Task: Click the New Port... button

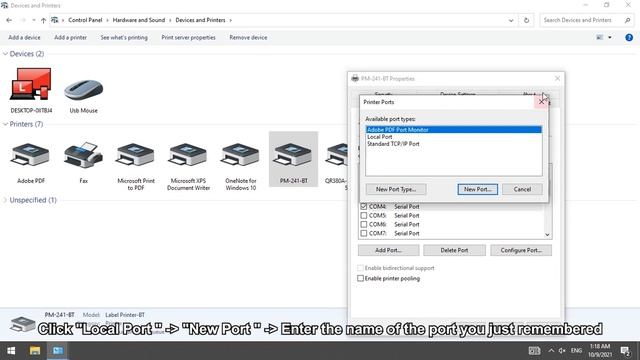Action: (x=478, y=189)
